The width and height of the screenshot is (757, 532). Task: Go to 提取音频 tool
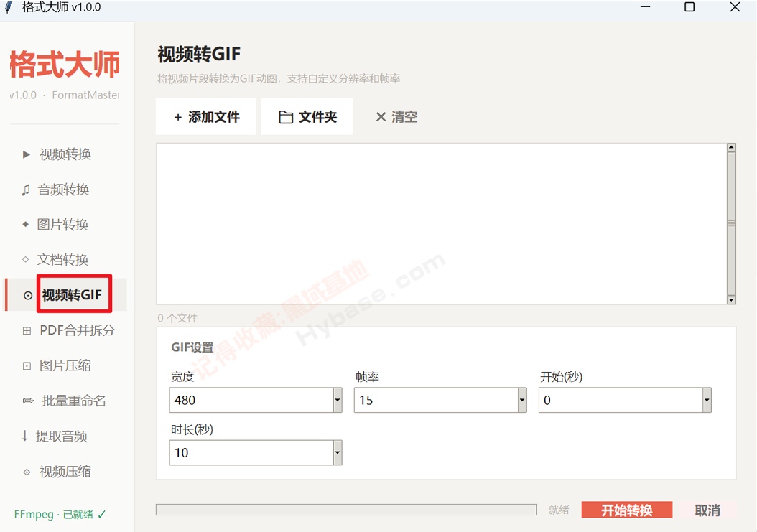click(62, 437)
